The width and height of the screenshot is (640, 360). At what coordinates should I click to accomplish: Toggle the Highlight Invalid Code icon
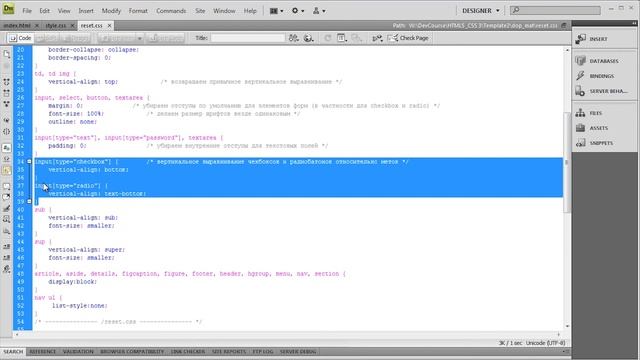[7, 159]
